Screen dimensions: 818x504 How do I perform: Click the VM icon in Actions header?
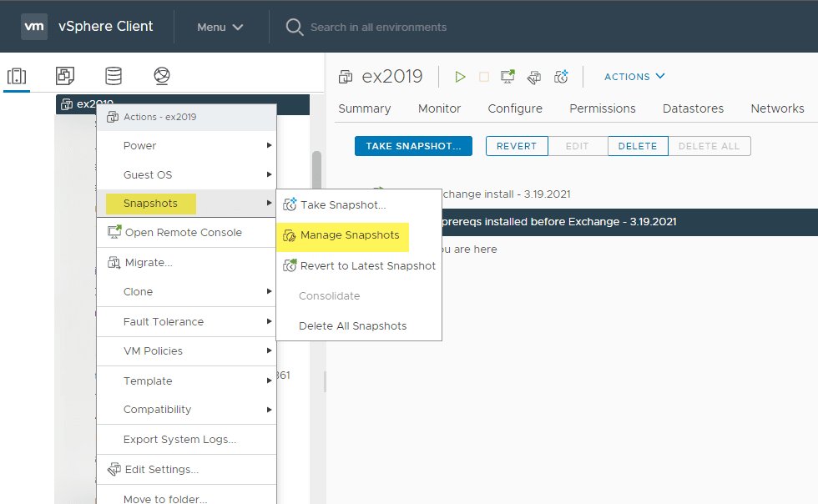point(112,117)
